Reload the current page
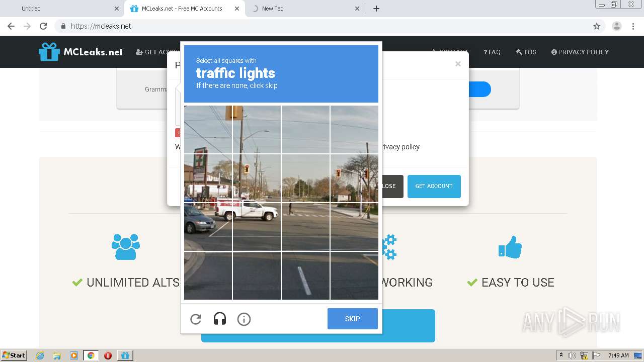The width and height of the screenshot is (644, 362). (43, 26)
